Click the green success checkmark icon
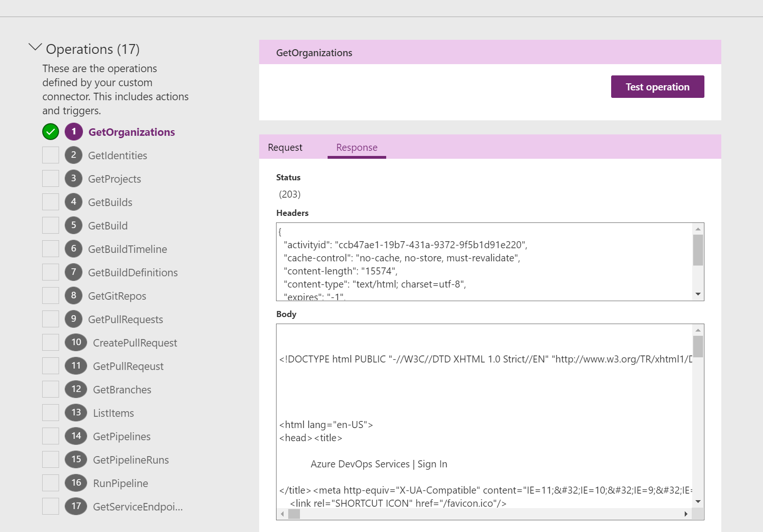Viewport: 763px width, 532px height. coord(50,132)
